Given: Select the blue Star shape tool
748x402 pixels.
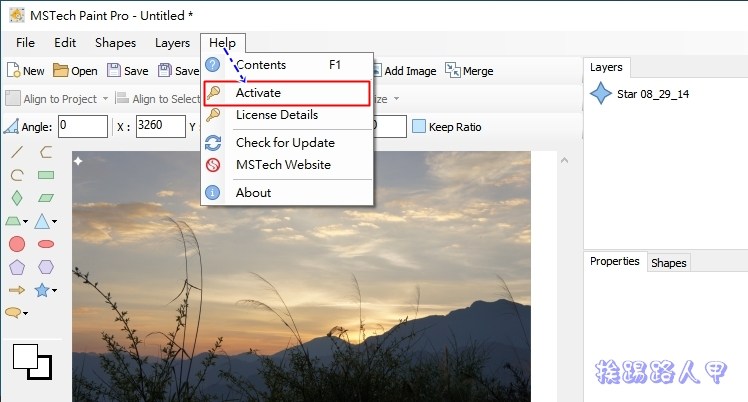Looking at the screenshot, I should click(x=42, y=289).
